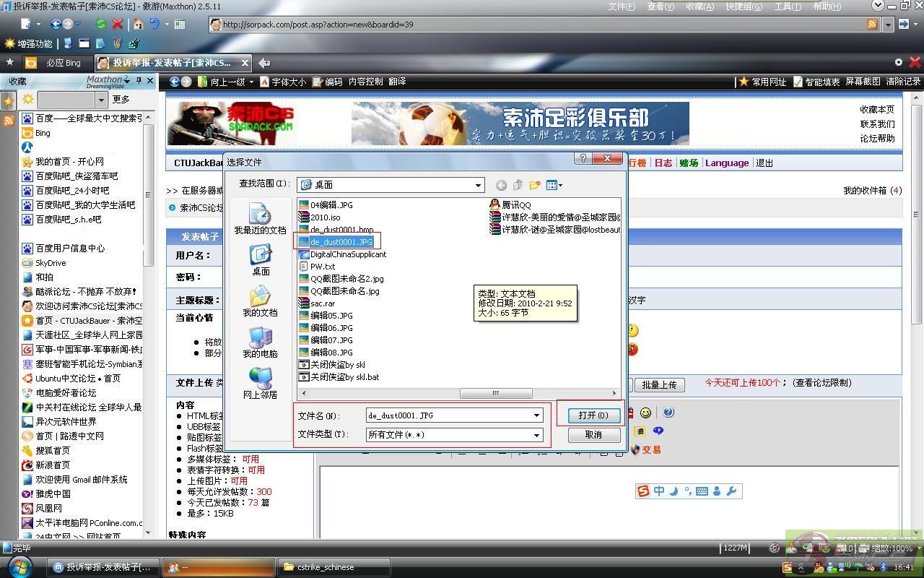Click the red Stop loading icon

(118, 24)
